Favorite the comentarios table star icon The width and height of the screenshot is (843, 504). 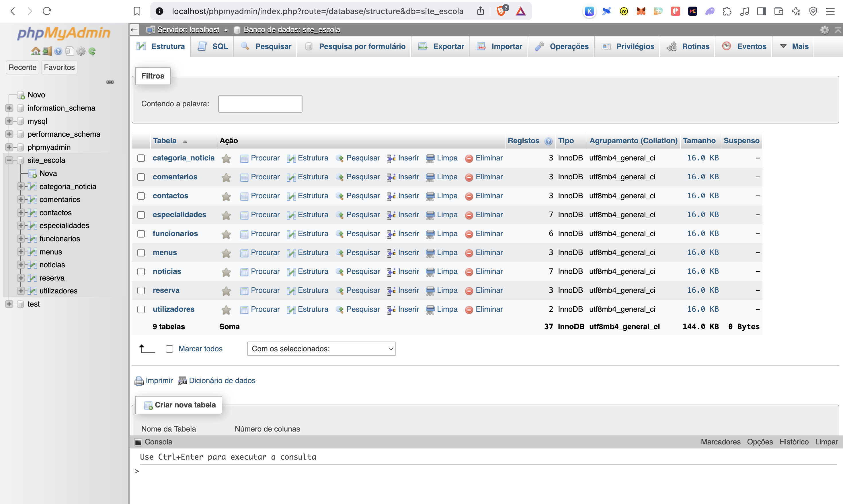[226, 177]
